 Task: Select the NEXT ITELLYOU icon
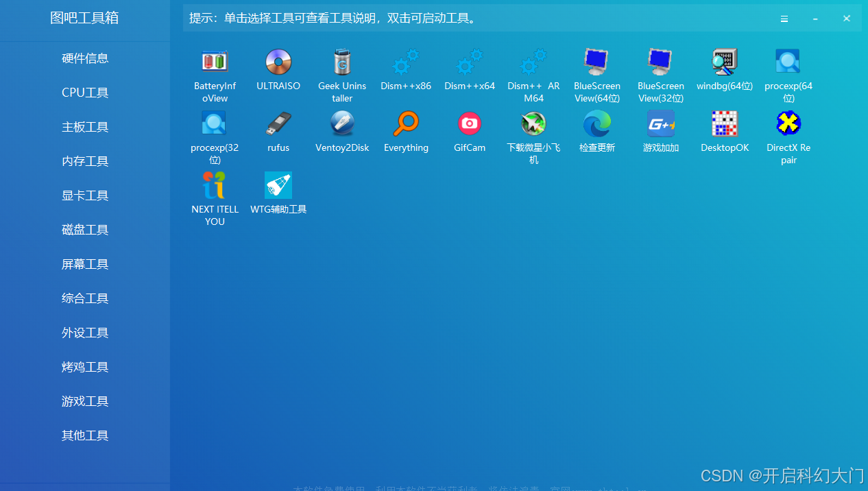click(215, 185)
